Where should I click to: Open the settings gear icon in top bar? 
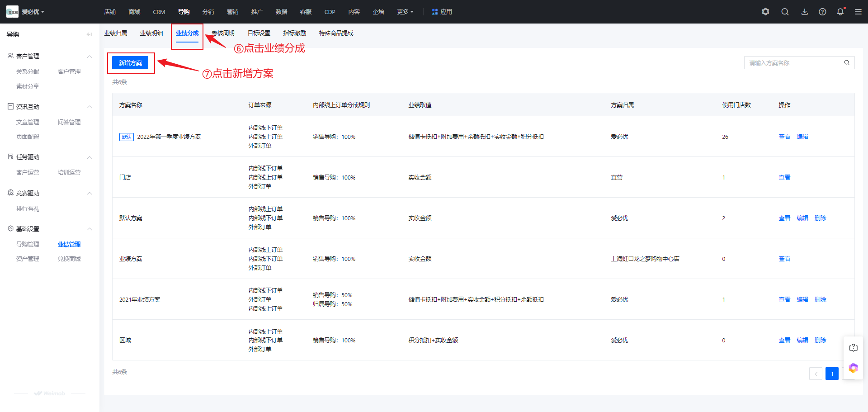765,12
